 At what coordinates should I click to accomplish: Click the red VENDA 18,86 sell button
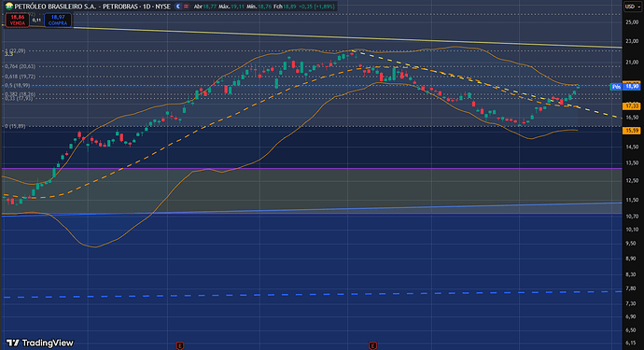coord(17,20)
